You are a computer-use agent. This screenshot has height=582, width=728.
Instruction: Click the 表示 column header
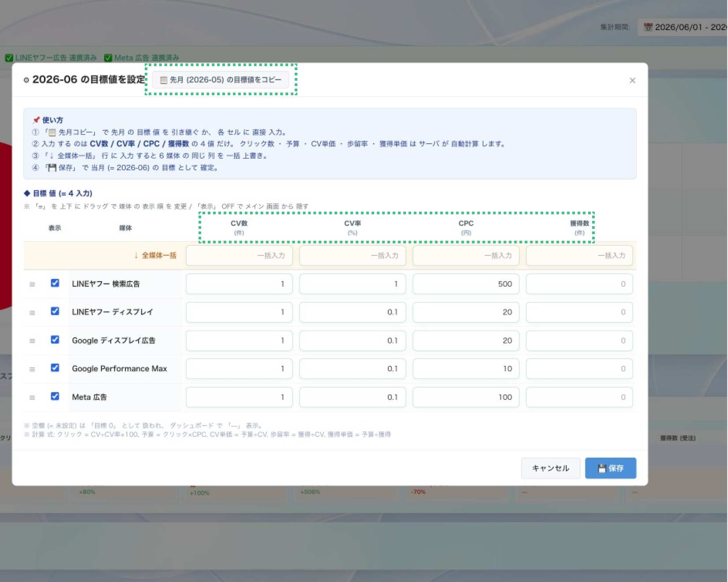point(55,228)
